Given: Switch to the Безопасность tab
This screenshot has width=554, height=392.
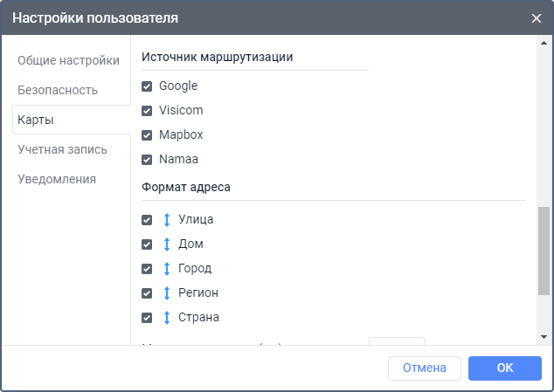Looking at the screenshot, I should (x=58, y=90).
